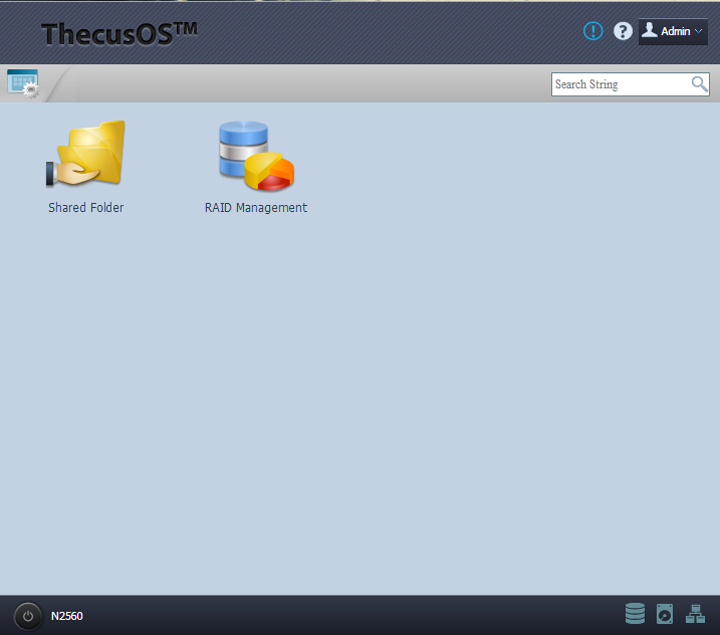Image resolution: width=720 pixels, height=635 pixels.
Task: Click the N2560 model name label
Action: (x=67, y=616)
